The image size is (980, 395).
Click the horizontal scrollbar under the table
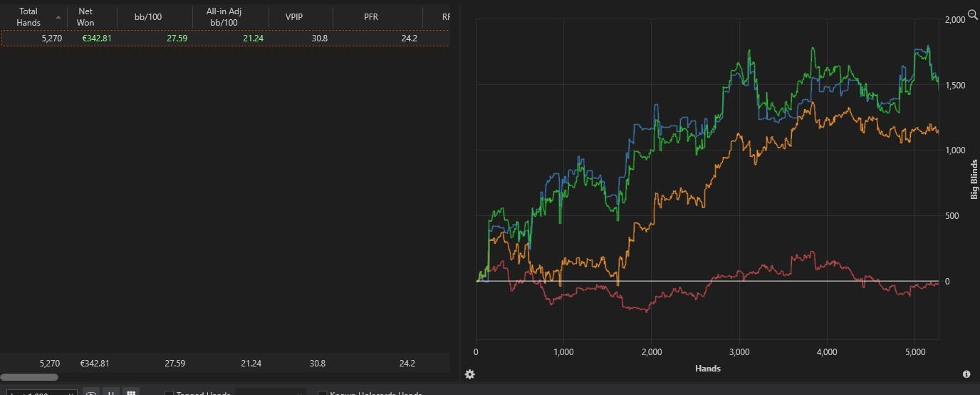[30, 377]
